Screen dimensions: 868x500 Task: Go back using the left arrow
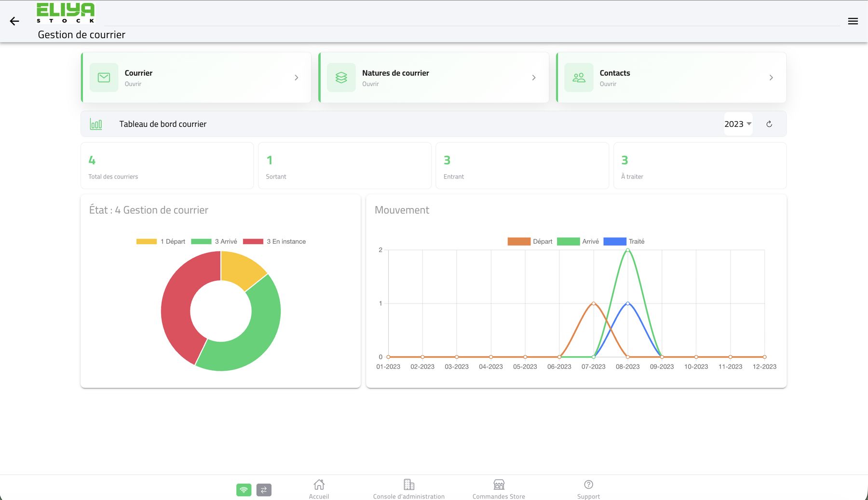[14, 21]
